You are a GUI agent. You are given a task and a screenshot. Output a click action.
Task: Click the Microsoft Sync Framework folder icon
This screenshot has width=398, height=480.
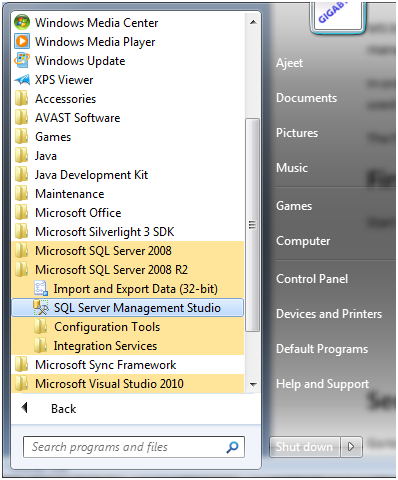(22, 365)
